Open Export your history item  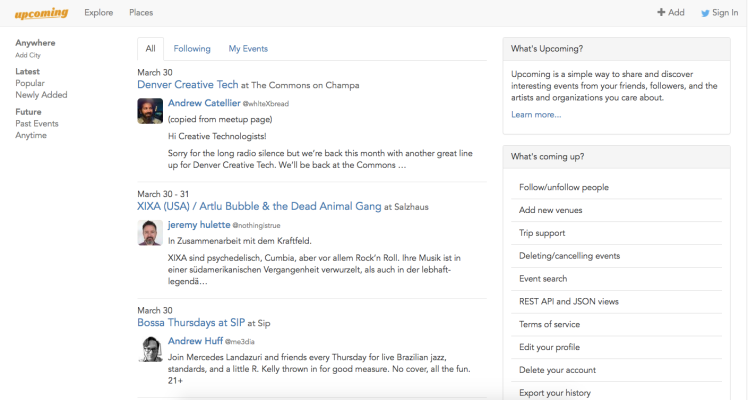tap(616, 393)
